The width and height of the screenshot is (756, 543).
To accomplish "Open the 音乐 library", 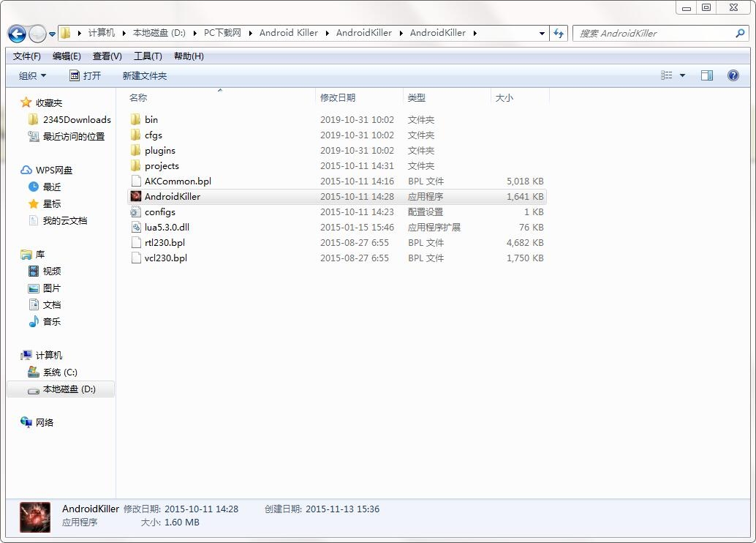I will (45, 321).
